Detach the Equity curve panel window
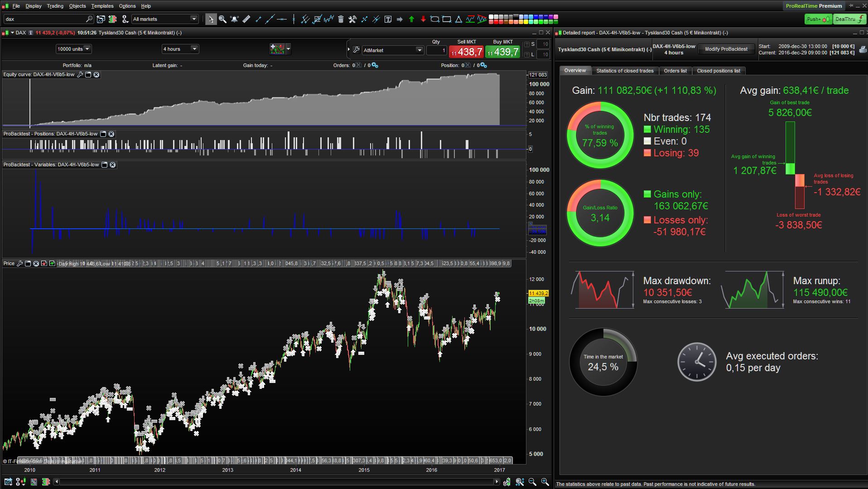The width and height of the screenshot is (868, 489). pyautogui.click(x=88, y=75)
